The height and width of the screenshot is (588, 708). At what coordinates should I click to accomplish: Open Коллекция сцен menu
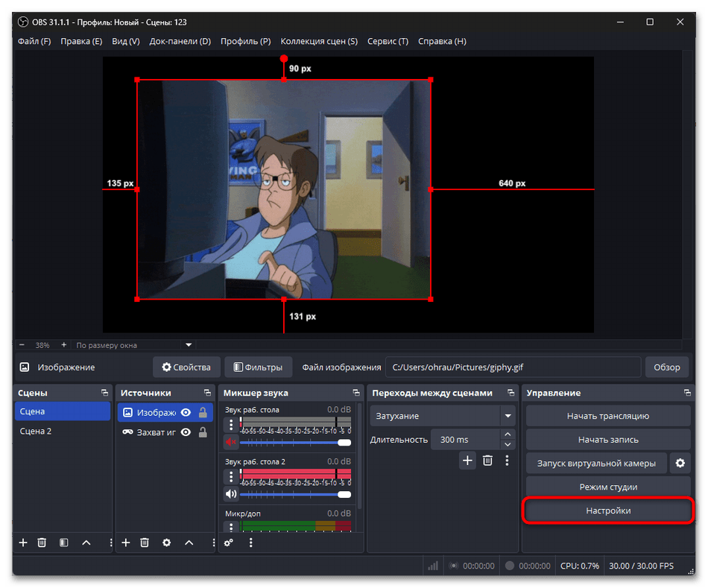[319, 41]
